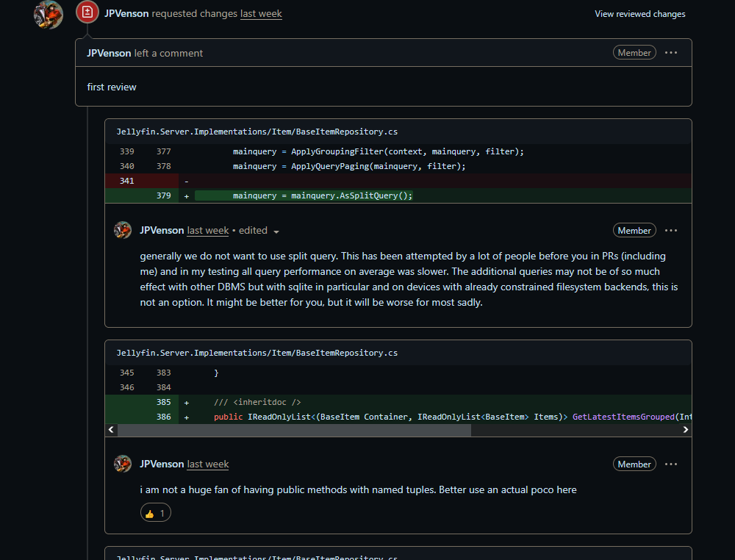
Task: Open JPVenson author link on named tuples comment
Action: tap(162, 464)
